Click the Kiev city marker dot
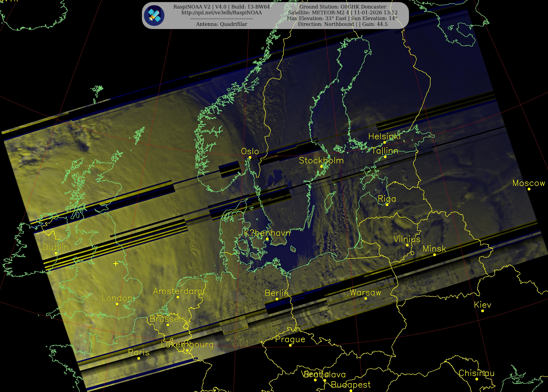Image resolution: width=548 pixels, height=392 pixels. point(483,311)
